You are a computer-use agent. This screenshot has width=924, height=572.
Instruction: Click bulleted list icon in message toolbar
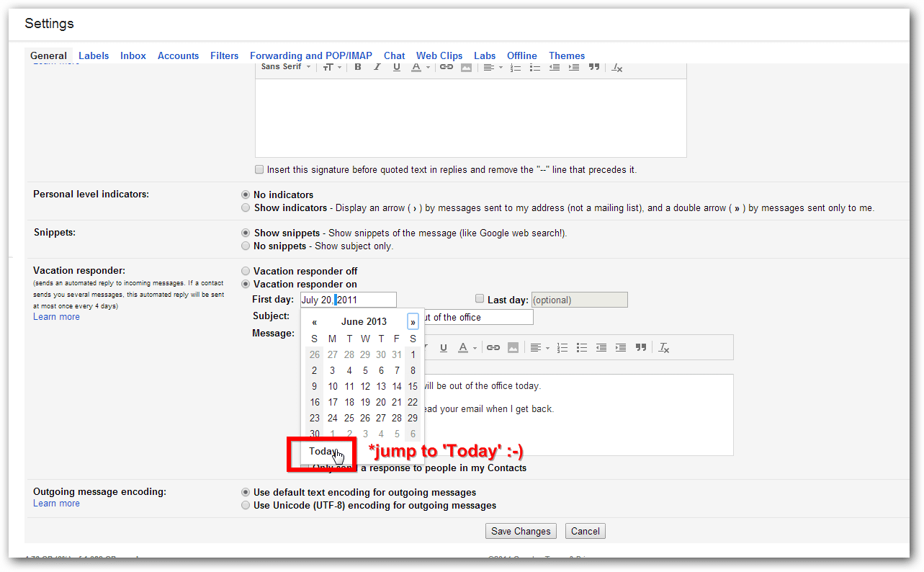pos(581,347)
